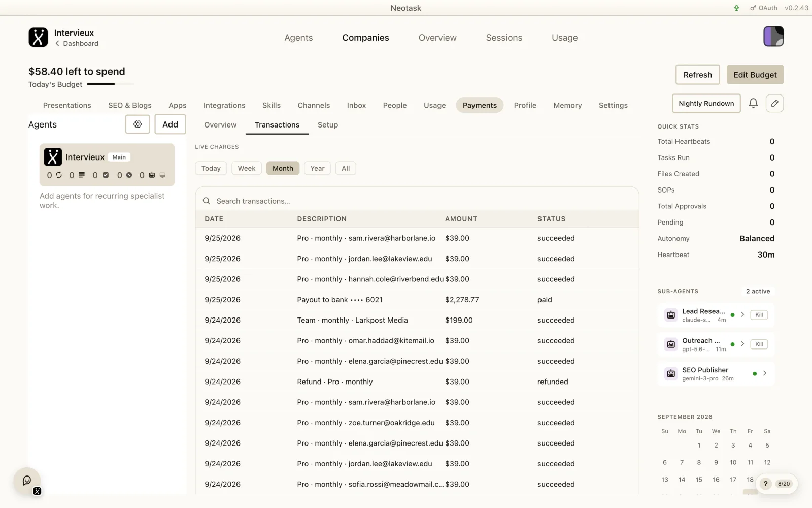Focus the Search transactions field
Screen dimensions: 812x508
pyautogui.click(x=417, y=201)
